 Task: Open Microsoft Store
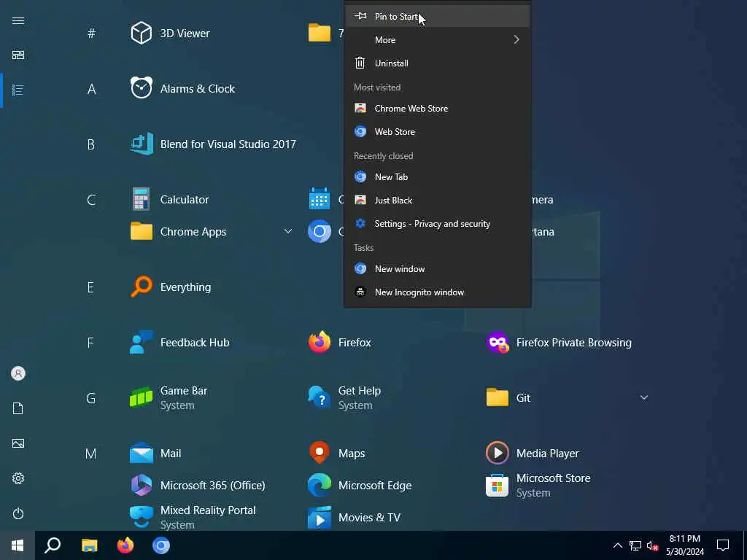pos(538,485)
